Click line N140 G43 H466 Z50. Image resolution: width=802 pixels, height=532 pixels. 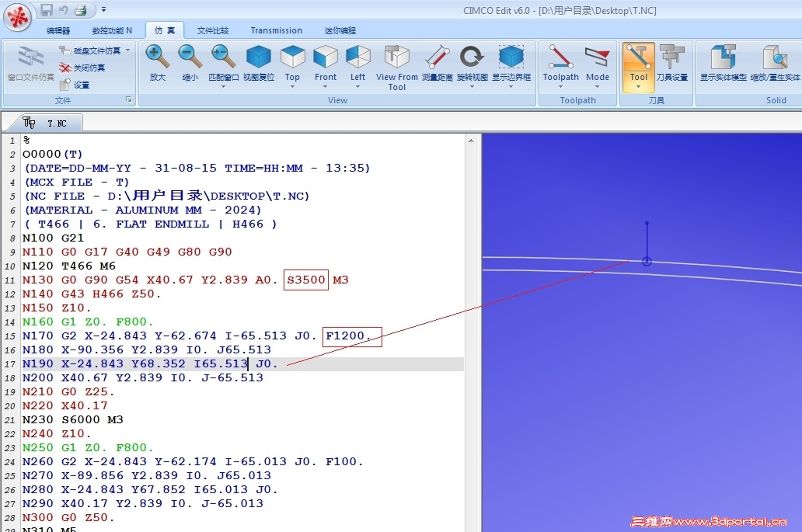[x=92, y=294]
